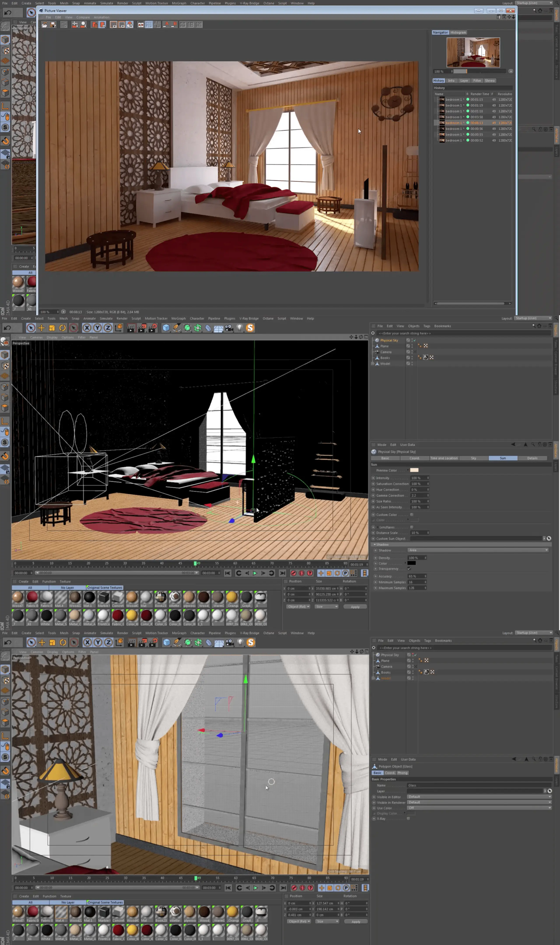Image resolution: width=560 pixels, height=945 pixels.
Task: Open the Phong tab of the Glass object
Action: [x=402, y=773]
